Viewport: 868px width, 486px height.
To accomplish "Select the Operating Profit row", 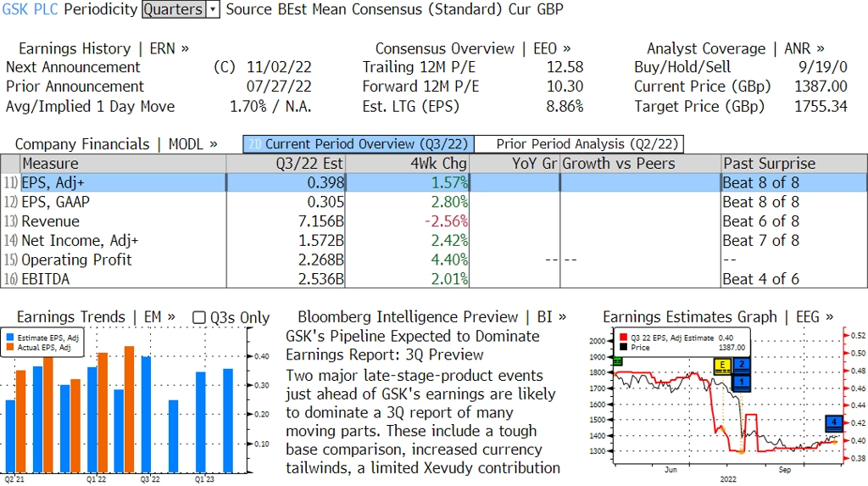I will click(x=434, y=260).
